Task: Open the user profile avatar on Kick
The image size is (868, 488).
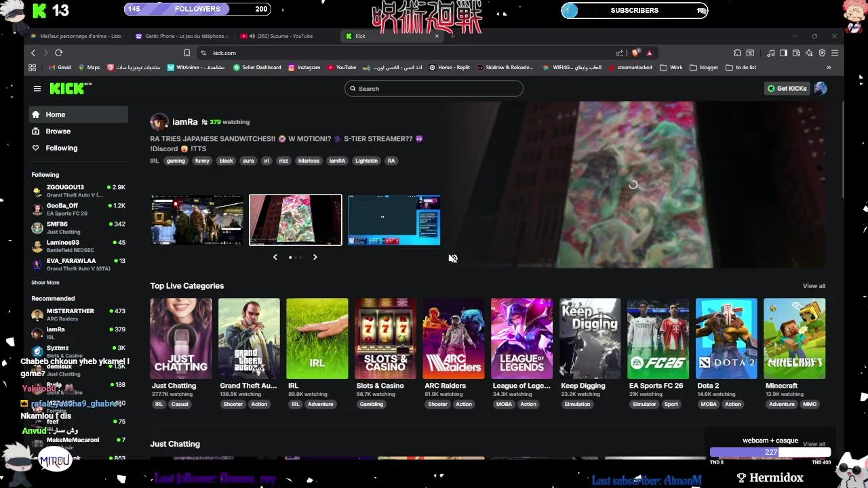Action: (821, 89)
